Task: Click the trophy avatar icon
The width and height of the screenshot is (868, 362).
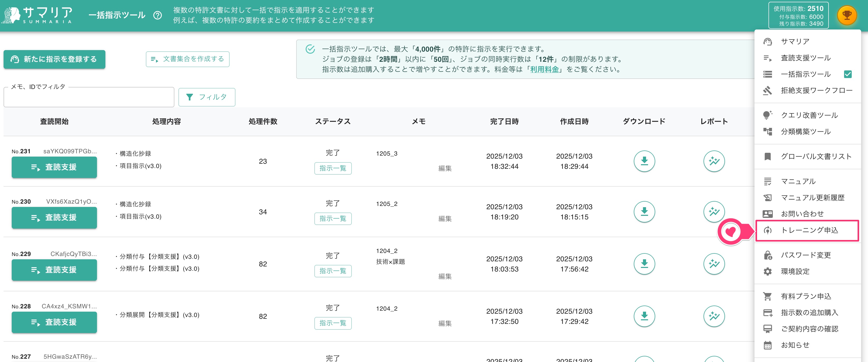Action: (847, 15)
